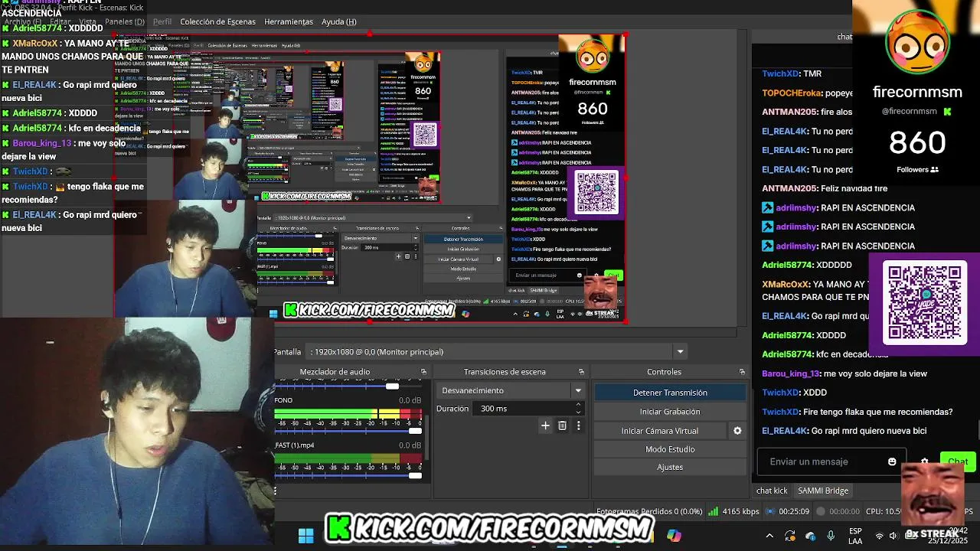The height and width of the screenshot is (551, 980).
Task: Open Ayuda (H) menu
Action: click(339, 21)
